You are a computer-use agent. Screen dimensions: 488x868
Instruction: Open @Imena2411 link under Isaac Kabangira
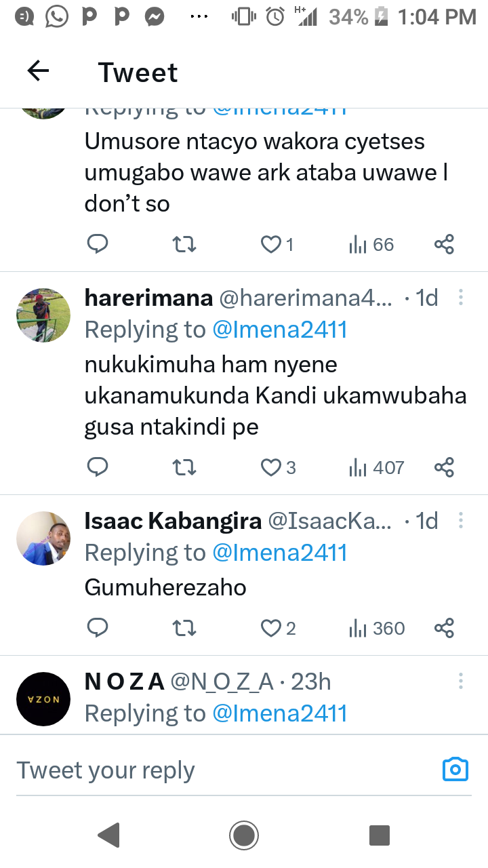pyautogui.click(x=279, y=553)
